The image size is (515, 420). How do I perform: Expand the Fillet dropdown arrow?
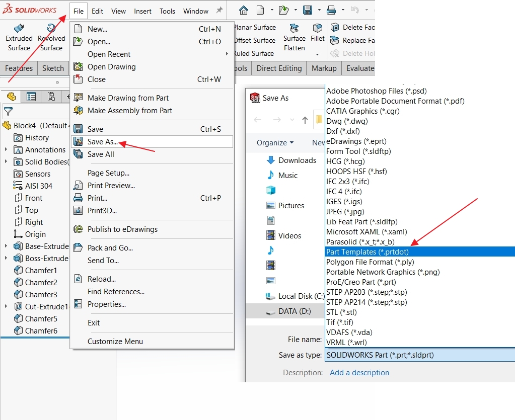coord(317,54)
